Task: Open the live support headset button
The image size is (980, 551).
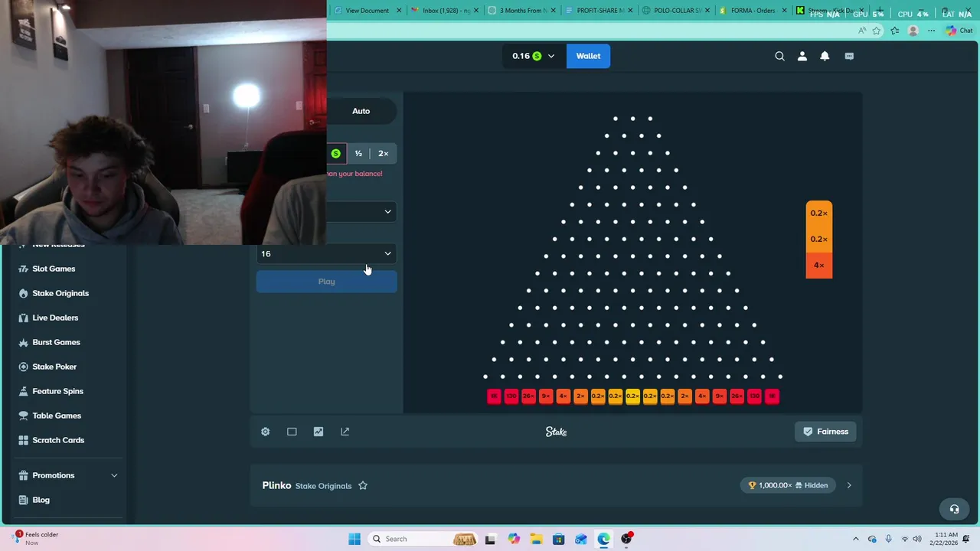Action: tap(954, 509)
